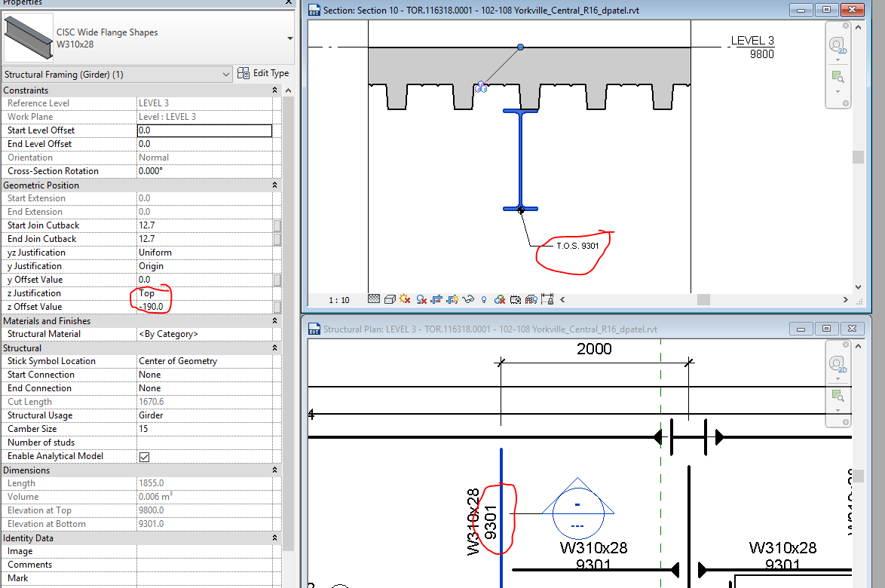Open the SteeringWheel dropdown arrow

[x=838, y=59]
